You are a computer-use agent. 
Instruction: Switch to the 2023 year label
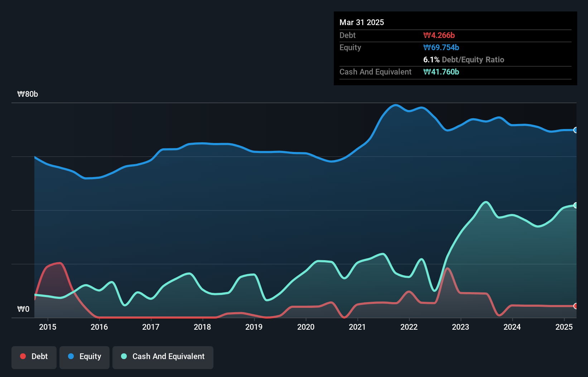pos(461,327)
